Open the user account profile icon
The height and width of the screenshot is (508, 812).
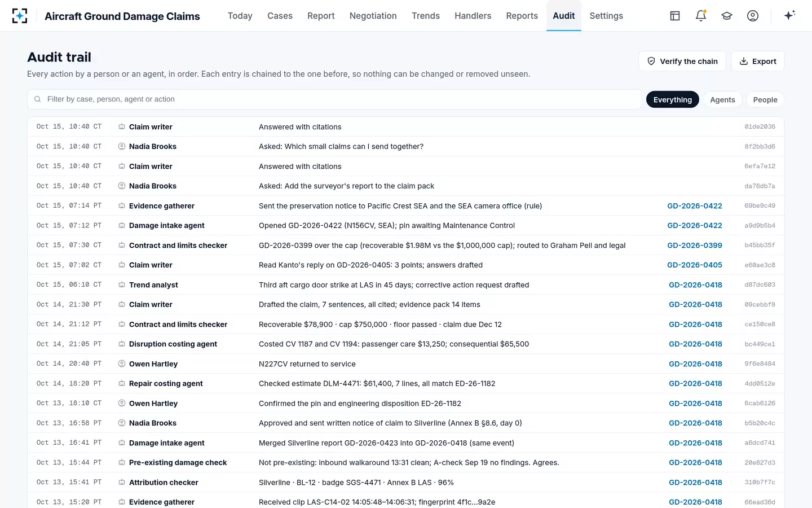[753, 16]
